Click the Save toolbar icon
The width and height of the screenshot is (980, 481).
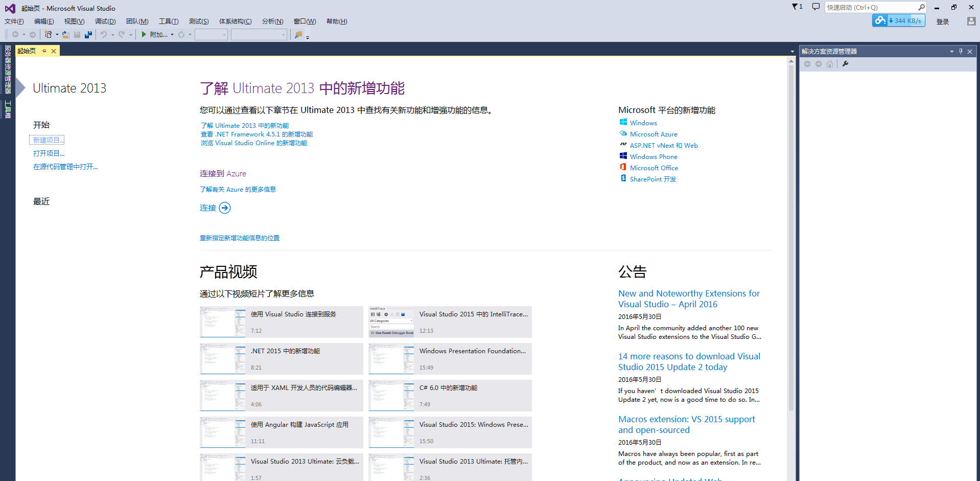click(x=77, y=35)
